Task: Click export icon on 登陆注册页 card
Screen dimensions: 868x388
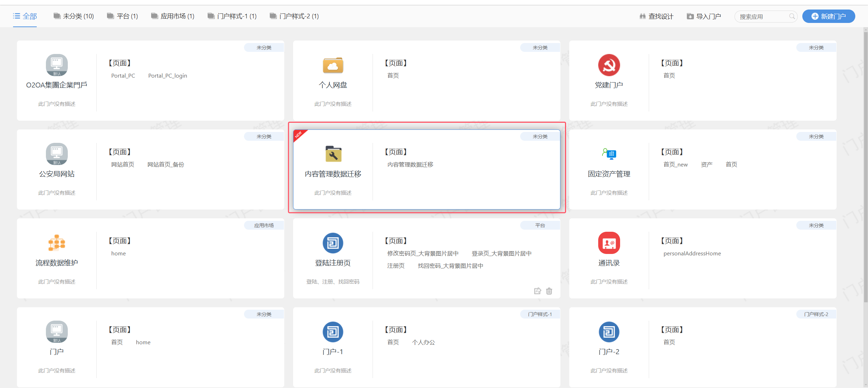Action: pos(537,291)
